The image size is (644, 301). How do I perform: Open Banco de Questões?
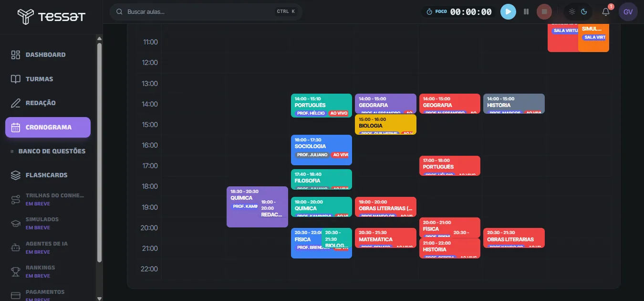(48, 151)
